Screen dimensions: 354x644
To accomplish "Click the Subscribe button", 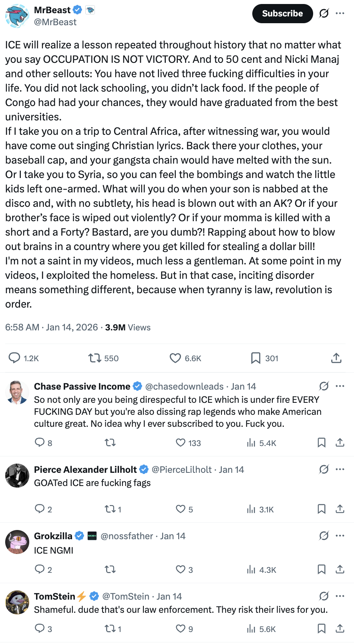I will [x=282, y=14].
